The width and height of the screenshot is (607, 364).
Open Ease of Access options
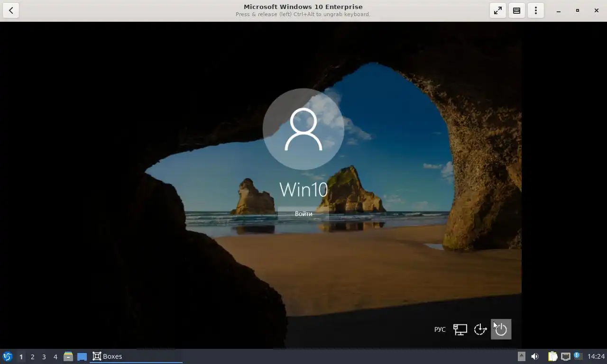tap(480, 329)
